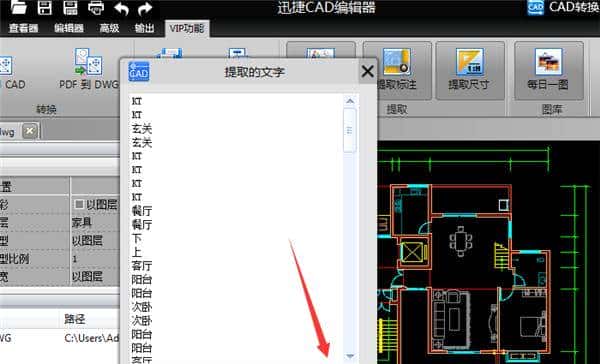The height and width of the screenshot is (364, 600).
Task: Click the yellow staircase in floor plan
Action: (501, 255)
